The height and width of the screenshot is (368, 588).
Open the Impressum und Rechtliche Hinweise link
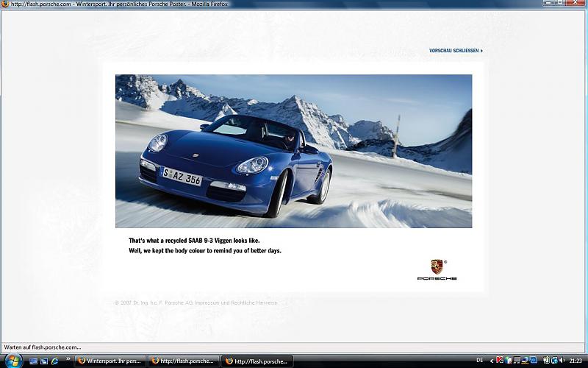point(236,302)
